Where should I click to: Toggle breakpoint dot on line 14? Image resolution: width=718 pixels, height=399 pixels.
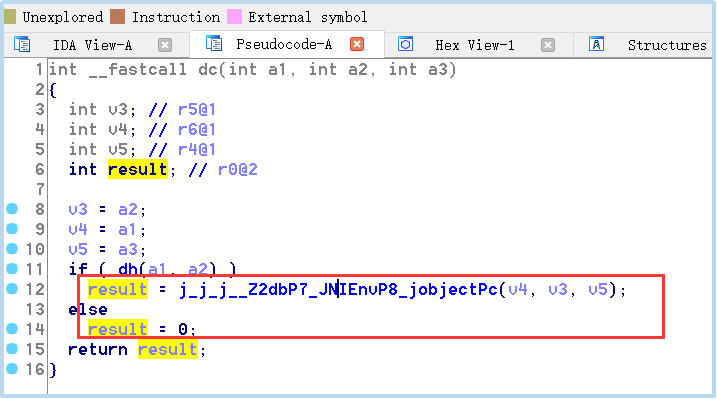pos(12,328)
